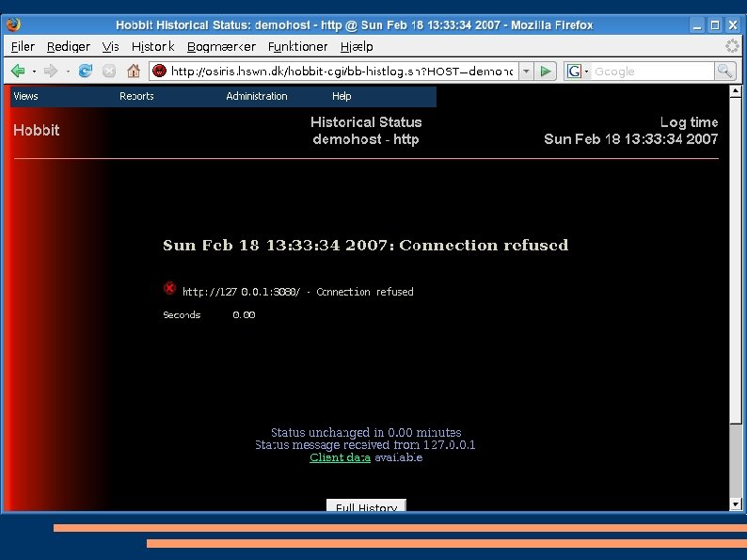Click the 'Seconds' label
Image resolution: width=747 pixels, height=560 pixels.
pyautogui.click(x=182, y=315)
